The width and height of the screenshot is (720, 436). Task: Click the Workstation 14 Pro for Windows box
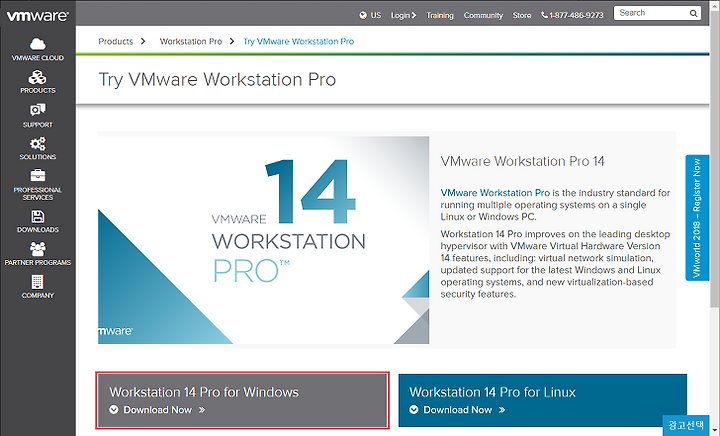(x=242, y=400)
